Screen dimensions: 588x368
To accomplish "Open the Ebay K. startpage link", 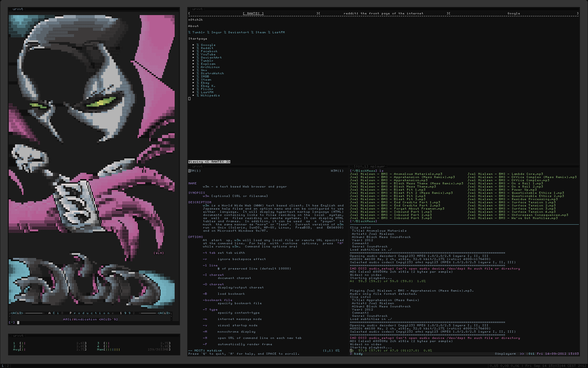I will pyautogui.click(x=208, y=86).
